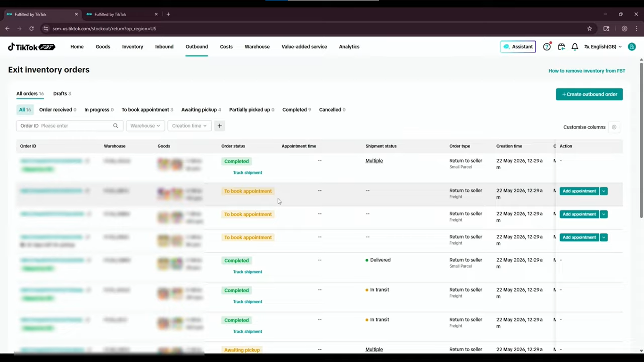
Task: Filter by Awaiting pickup status tab
Action: (201, 110)
